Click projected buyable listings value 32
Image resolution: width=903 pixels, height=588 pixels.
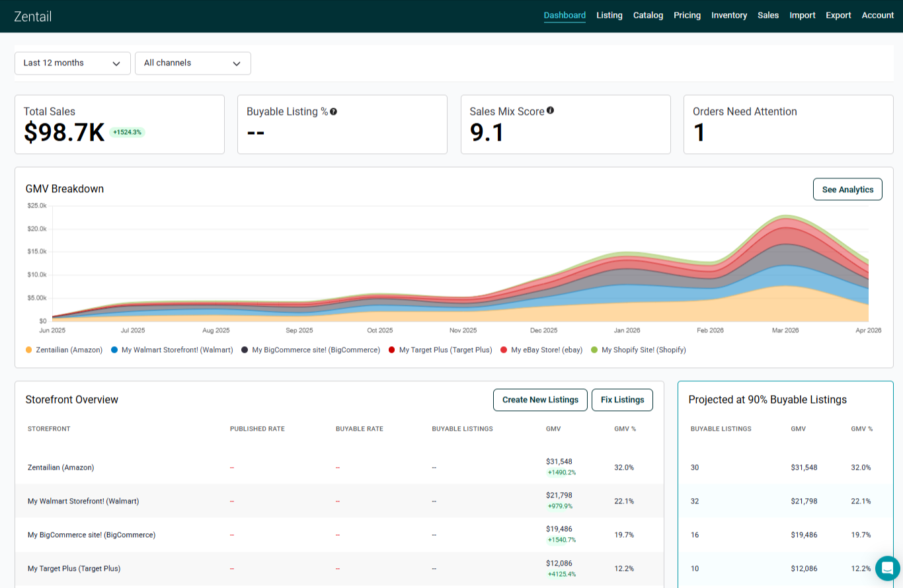coord(695,501)
